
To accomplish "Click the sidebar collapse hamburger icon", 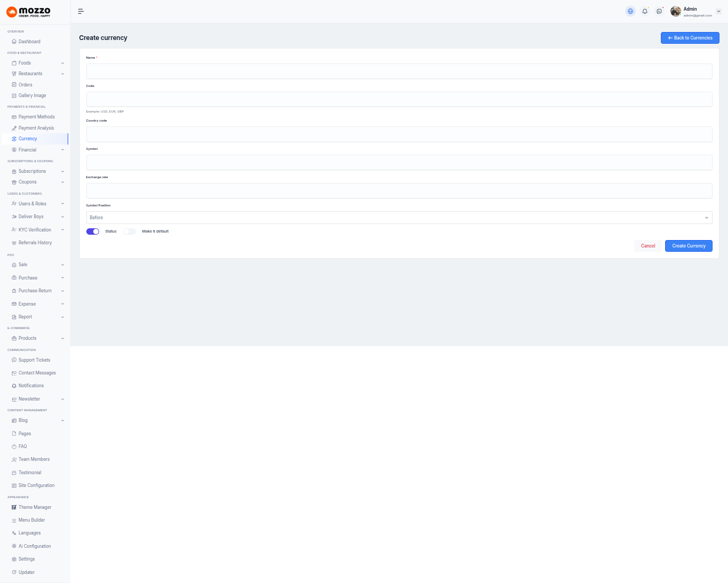I will (x=81, y=11).
